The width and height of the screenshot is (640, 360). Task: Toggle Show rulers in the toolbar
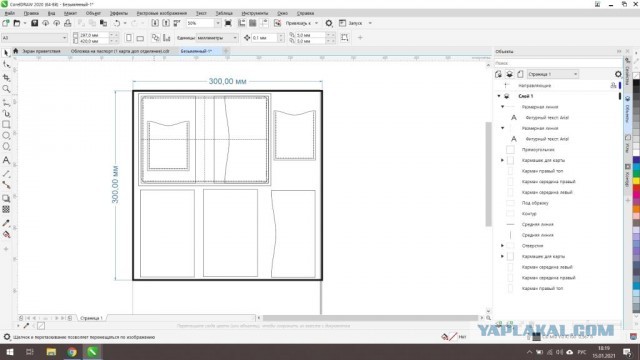[242, 23]
